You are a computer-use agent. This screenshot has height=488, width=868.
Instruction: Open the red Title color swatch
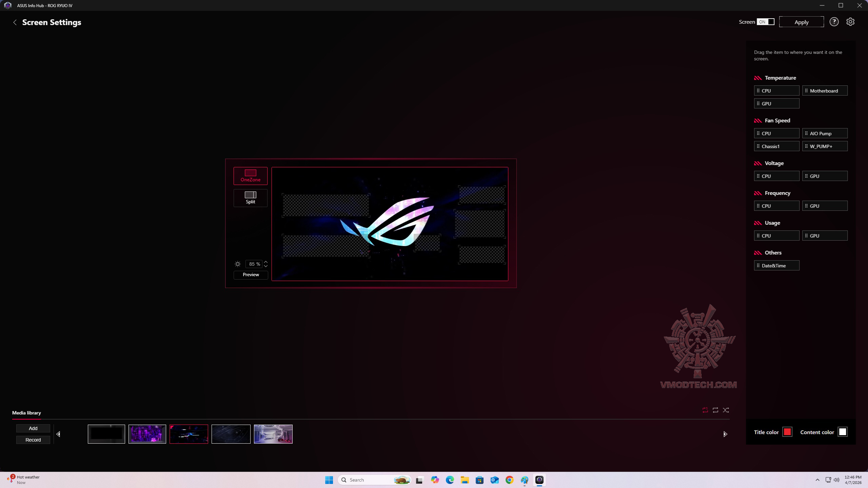pyautogui.click(x=787, y=432)
